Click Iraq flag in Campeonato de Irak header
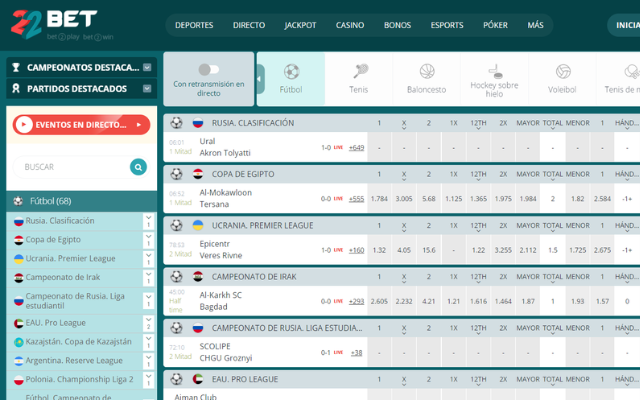The width and height of the screenshot is (640, 400). 198,277
